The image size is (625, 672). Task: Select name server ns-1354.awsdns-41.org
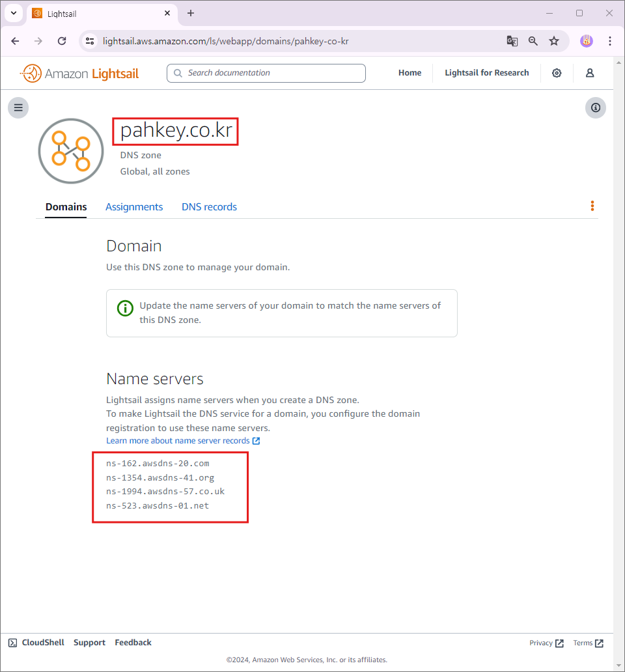pyautogui.click(x=160, y=478)
